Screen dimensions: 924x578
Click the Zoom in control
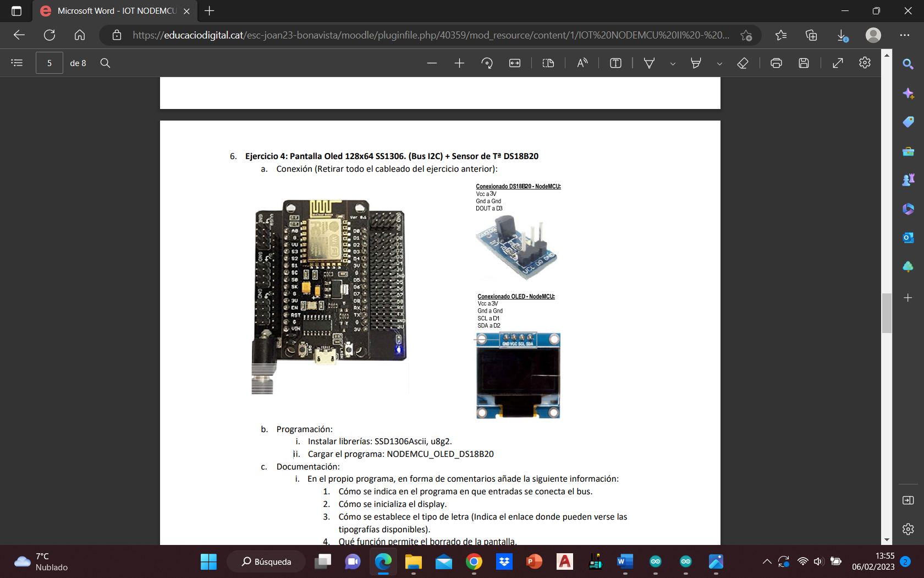[x=459, y=63]
